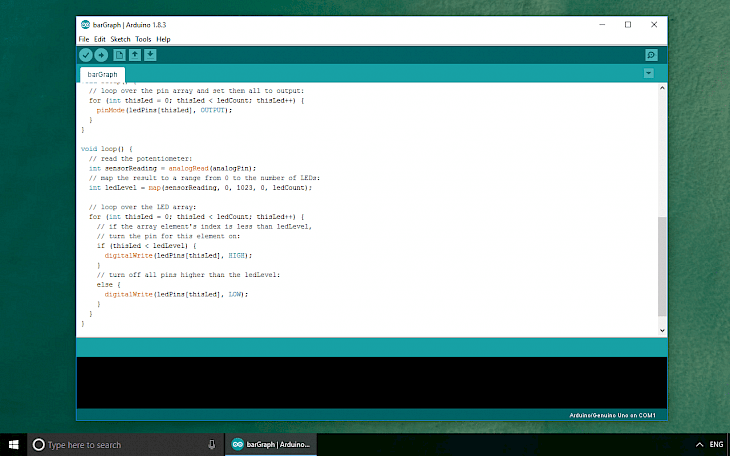The width and height of the screenshot is (730, 456).
Task: Click the 'else {' line
Action: (108, 284)
